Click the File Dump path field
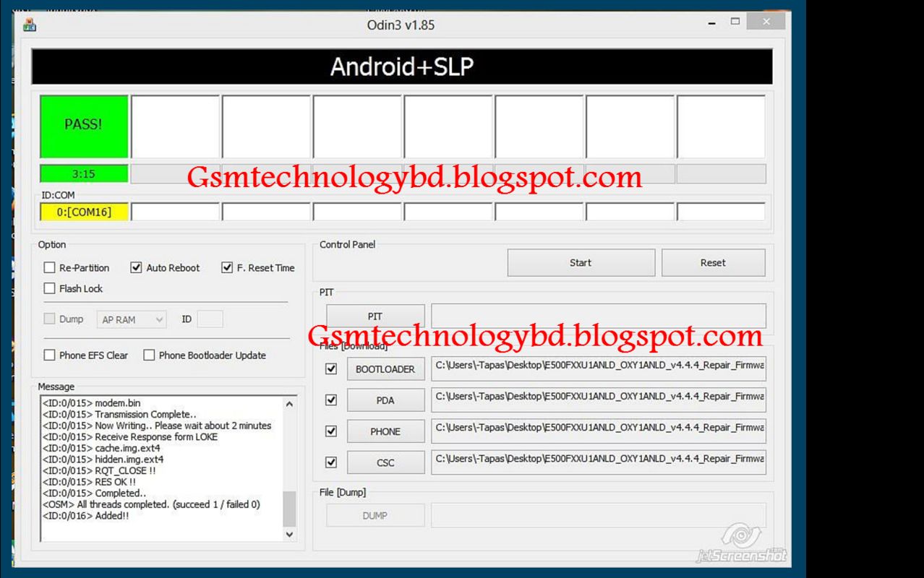The width and height of the screenshot is (924, 578). (599, 516)
